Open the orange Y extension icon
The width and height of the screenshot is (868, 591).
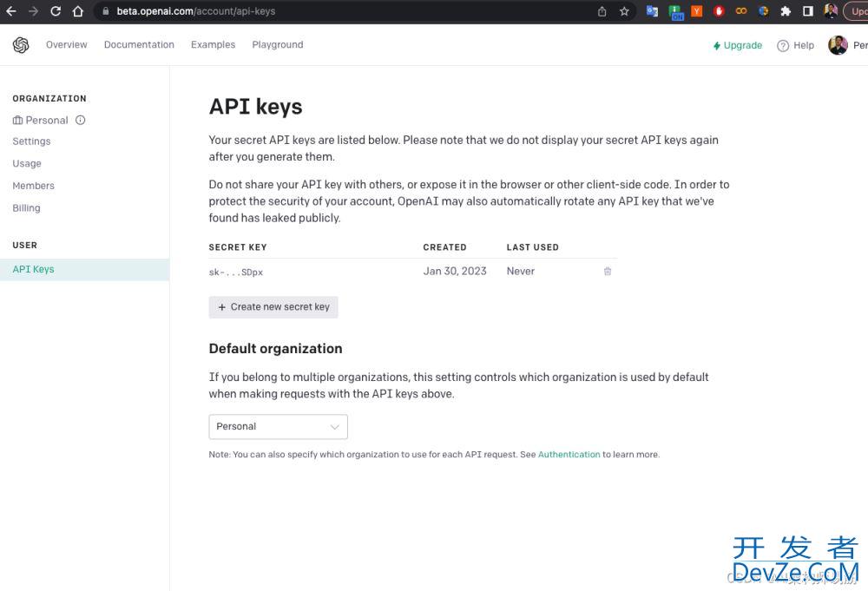click(x=697, y=10)
